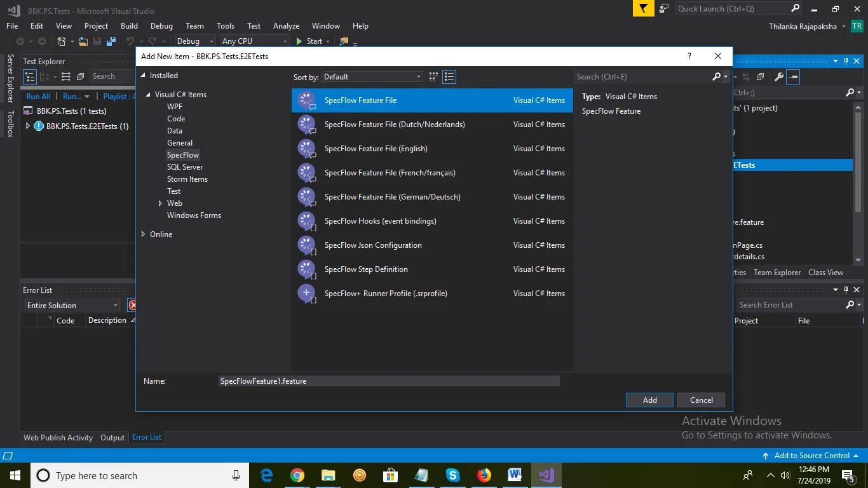Click the Name input field
This screenshot has width=868, height=488.
pyautogui.click(x=389, y=381)
